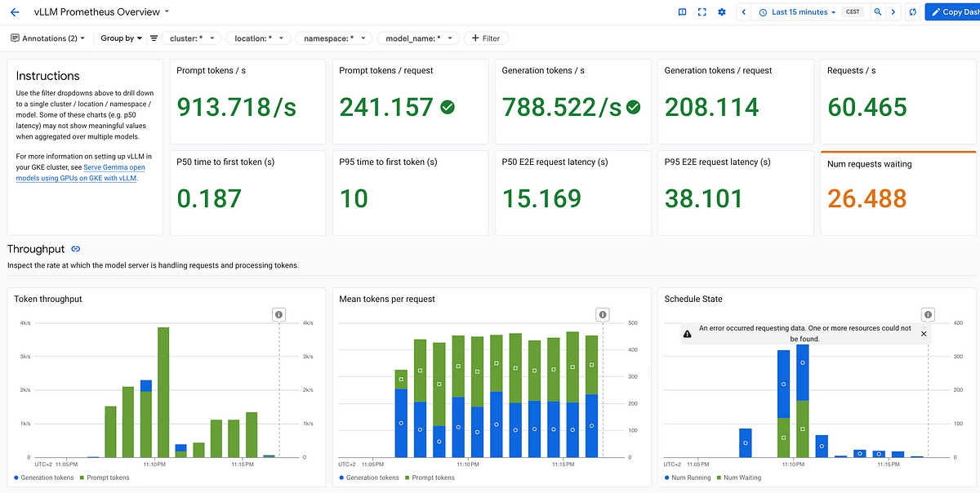Click the back arrow icon
The height and width of the screenshot is (493, 980).
pos(15,12)
